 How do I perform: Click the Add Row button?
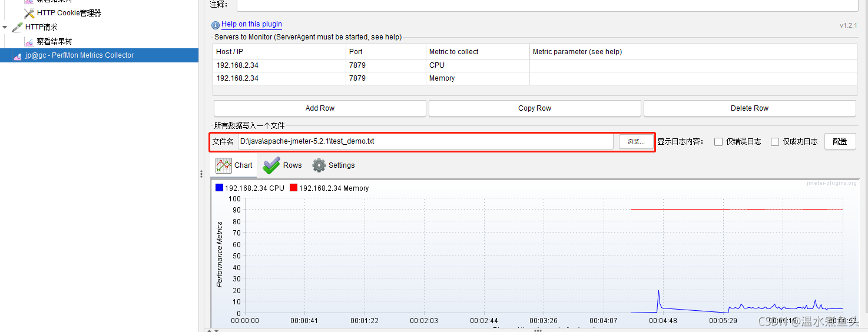pyautogui.click(x=320, y=108)
